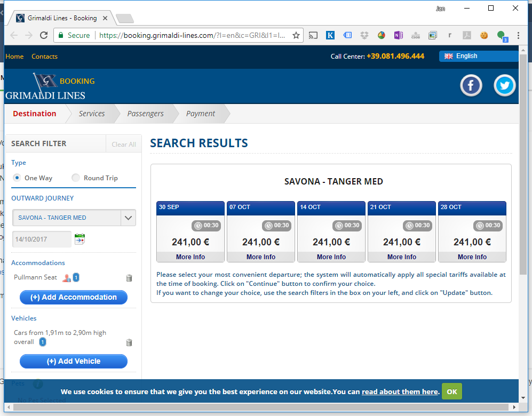Delete the Pullmann Seat accommodation
This screenshot has width=532, height=416.
coord(129,278)
